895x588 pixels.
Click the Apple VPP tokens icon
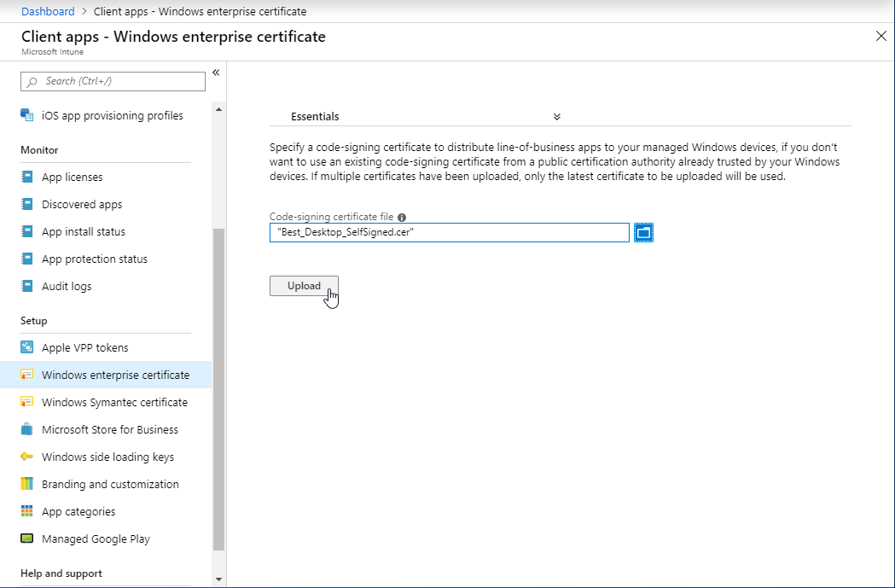26,348
